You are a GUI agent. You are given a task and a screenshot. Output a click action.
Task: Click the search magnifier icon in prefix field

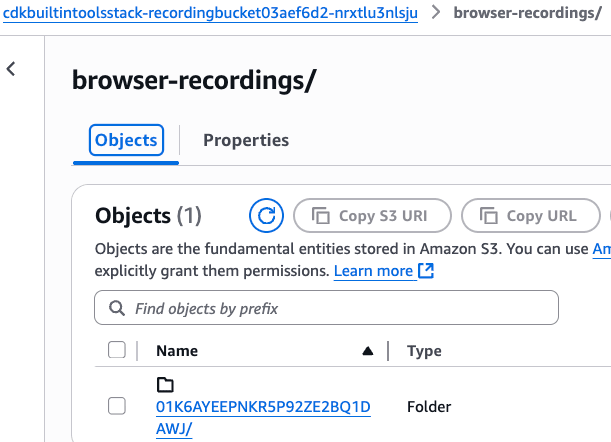pyautogui.click(x=117, y=308)
